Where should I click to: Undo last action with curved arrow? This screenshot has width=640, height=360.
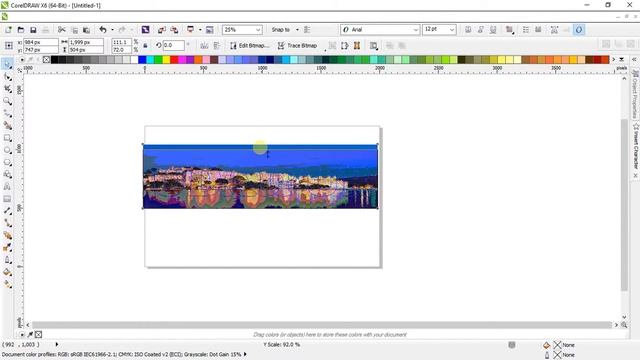(103, 30)
